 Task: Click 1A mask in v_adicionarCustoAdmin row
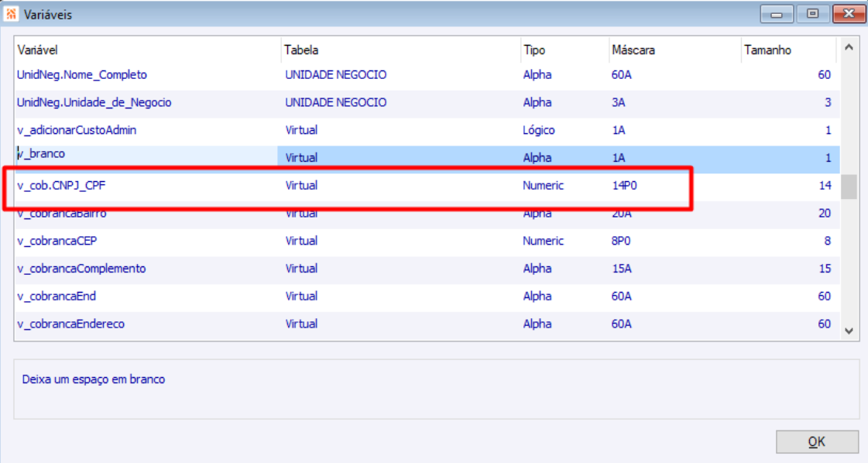pyautogui.click(x=619, y=130)
